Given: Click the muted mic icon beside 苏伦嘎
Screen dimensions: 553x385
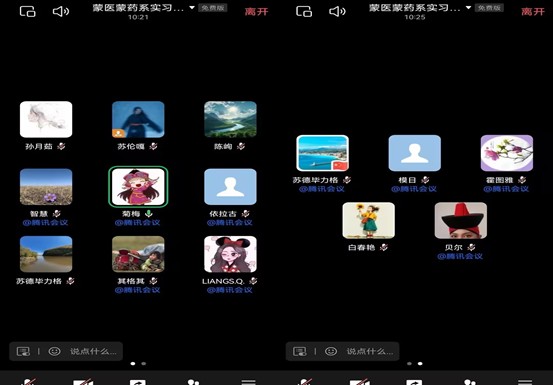Looking at the screenshot, I should 153,146.
